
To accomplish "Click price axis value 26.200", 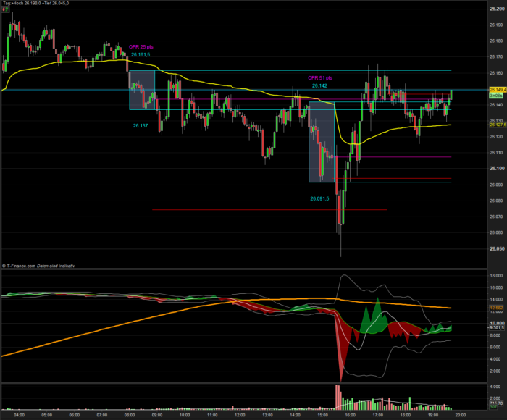I will click(x=497, y=9).
